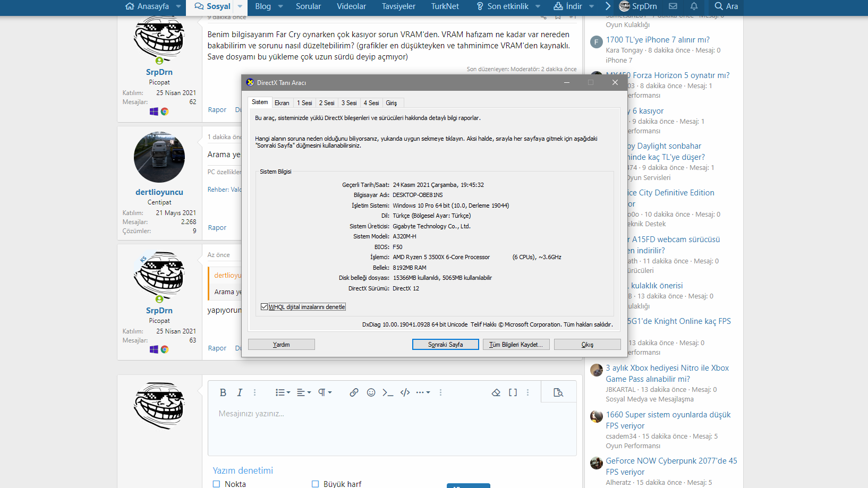
Task: Switch to the Giriş tab
Action: 392,103
